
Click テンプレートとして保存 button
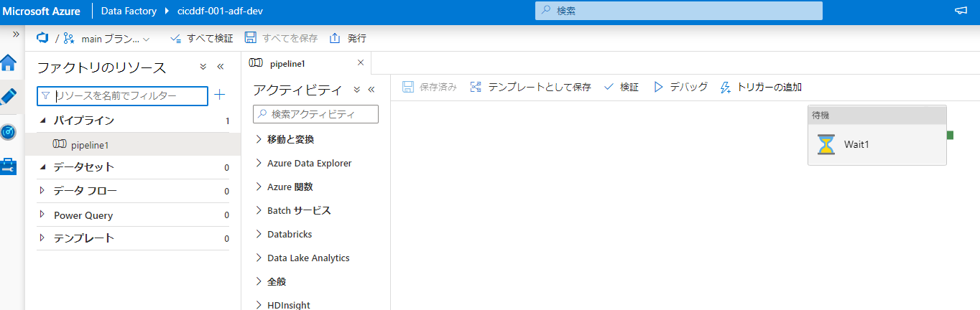click(x=530, y=87)
